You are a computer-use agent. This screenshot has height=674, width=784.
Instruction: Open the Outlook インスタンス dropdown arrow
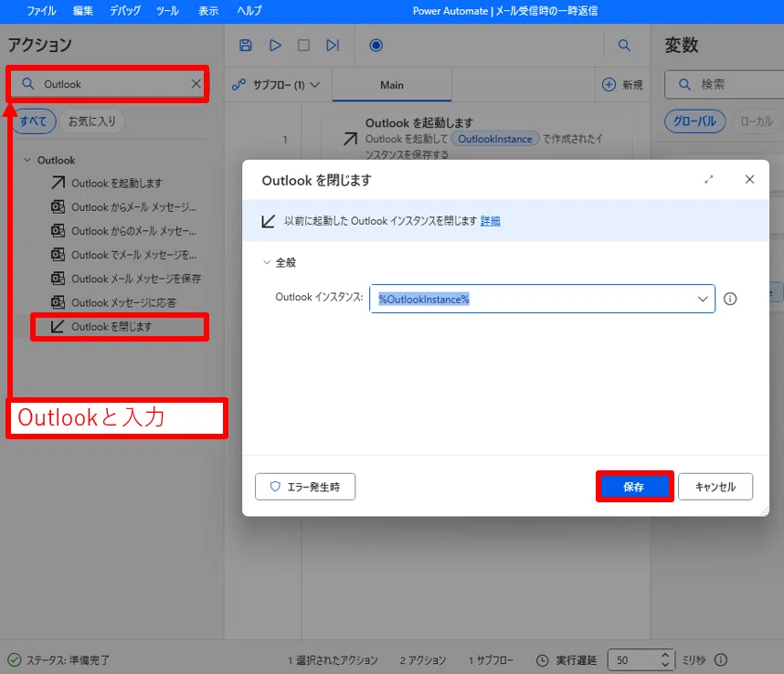pos(703,299)
